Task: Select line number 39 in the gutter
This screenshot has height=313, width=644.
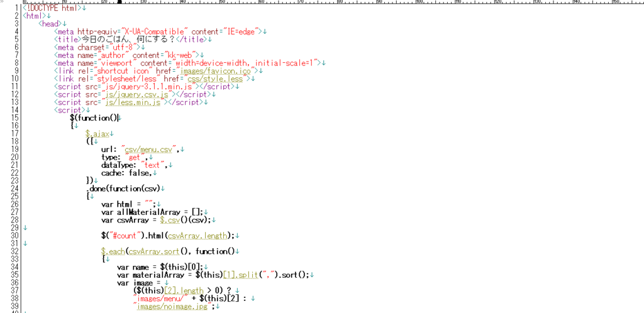Action: (14, 306)
